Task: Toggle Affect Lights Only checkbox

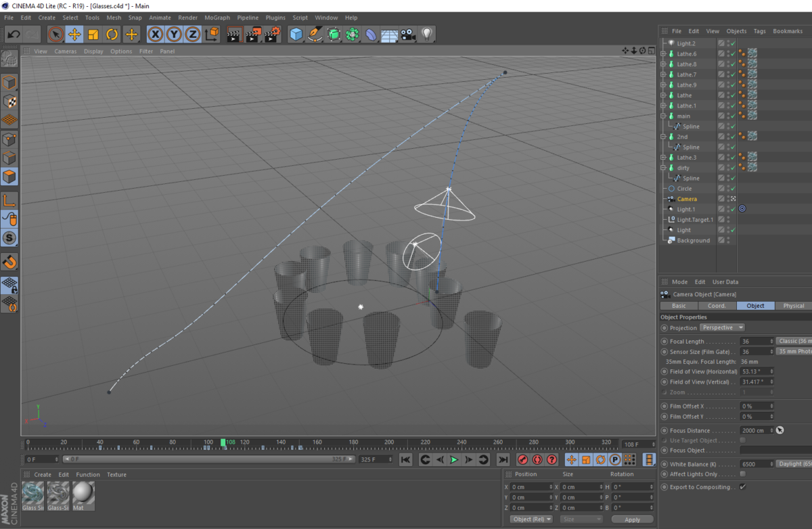Action: coord(742,474)
